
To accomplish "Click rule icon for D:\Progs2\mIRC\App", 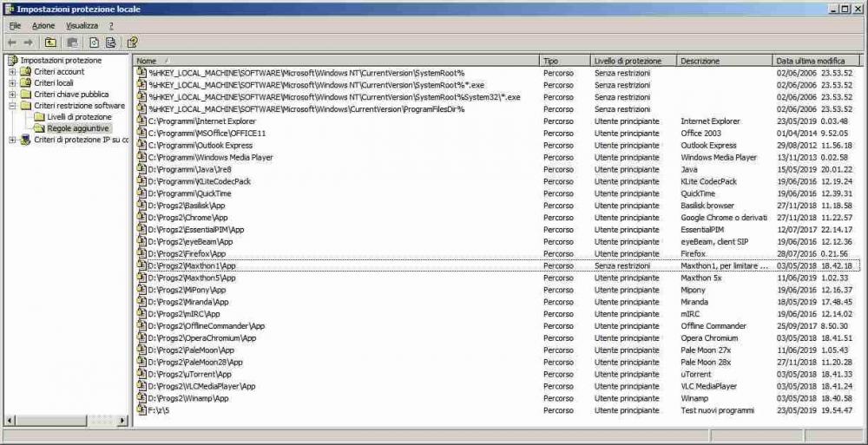I will tap(141, 314).
